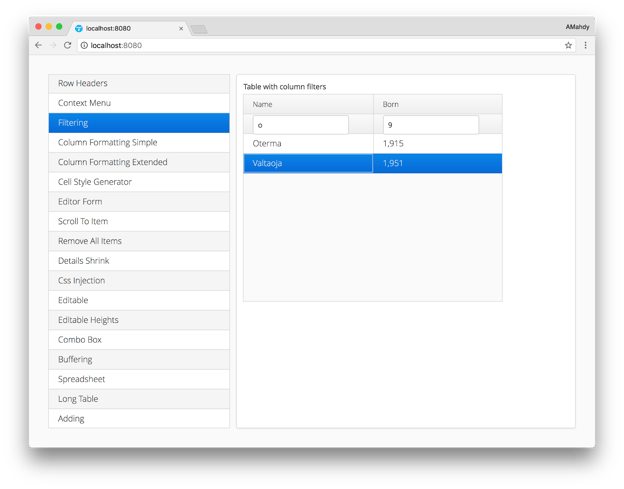
Task: Click the red close window button
Action: pos(39,27)
